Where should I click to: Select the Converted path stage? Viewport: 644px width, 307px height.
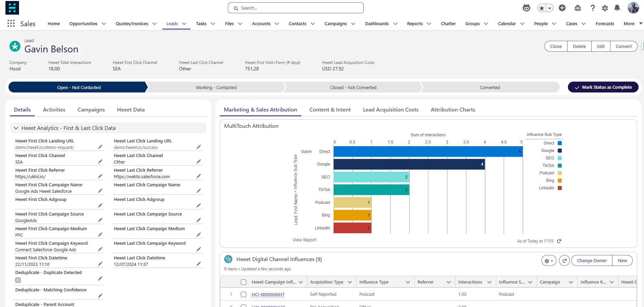[490, 87]
